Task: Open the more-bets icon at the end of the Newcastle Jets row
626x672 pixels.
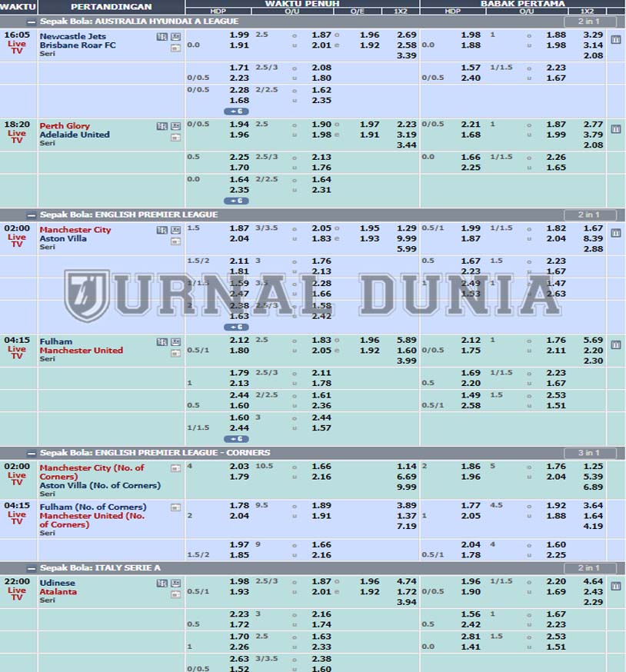Action: [616, 40]
